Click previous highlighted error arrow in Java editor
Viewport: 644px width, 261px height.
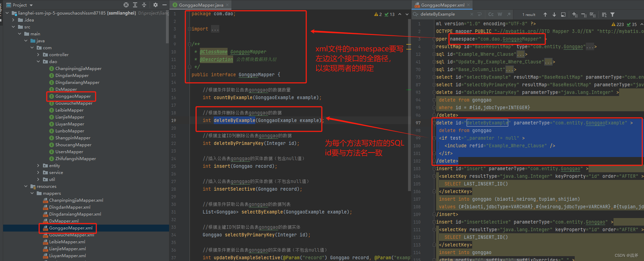tap(400, 14)
